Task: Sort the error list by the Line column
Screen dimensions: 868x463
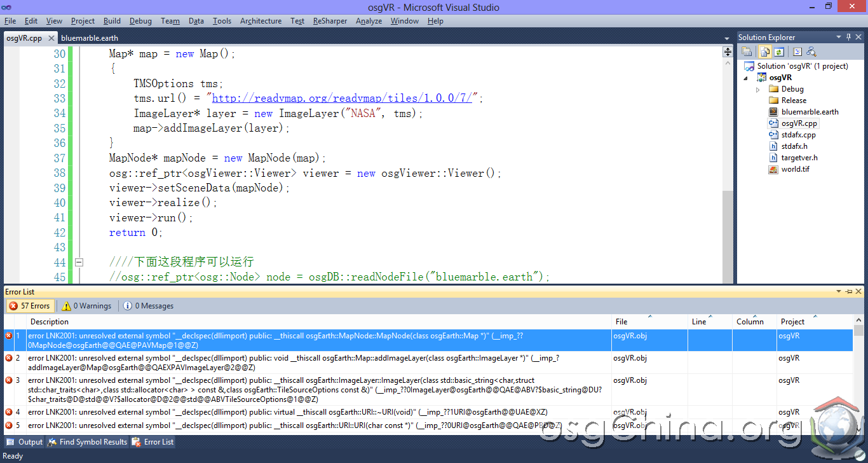Action: (710, 322)
